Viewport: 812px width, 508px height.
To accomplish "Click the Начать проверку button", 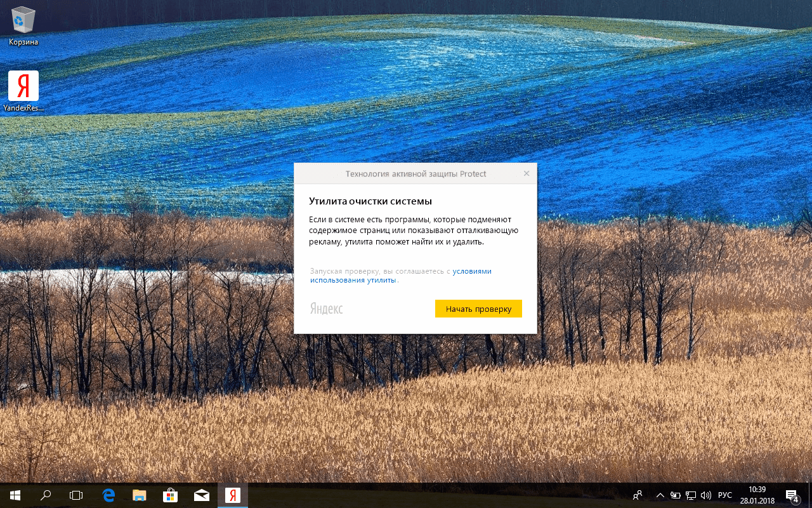I will (478, 309).
